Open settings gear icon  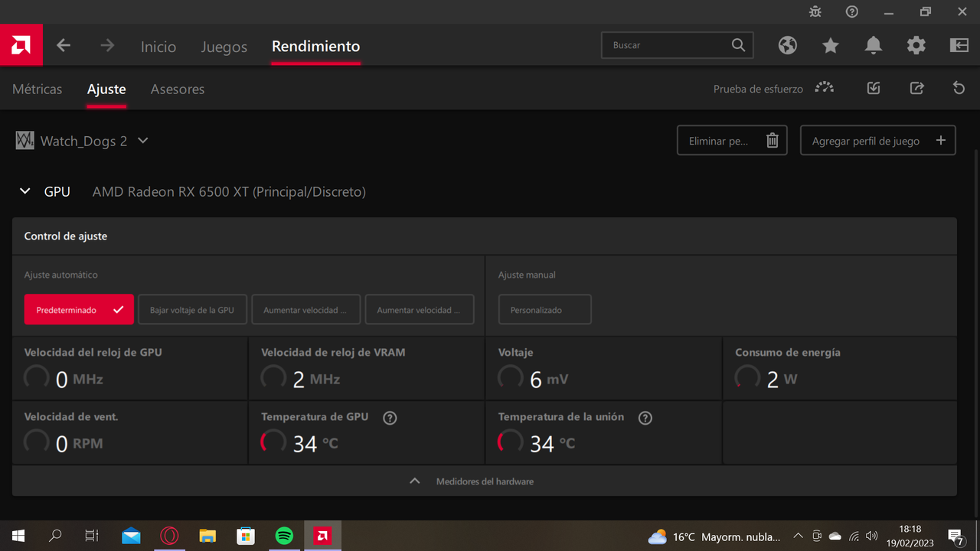tap(916, 45)
